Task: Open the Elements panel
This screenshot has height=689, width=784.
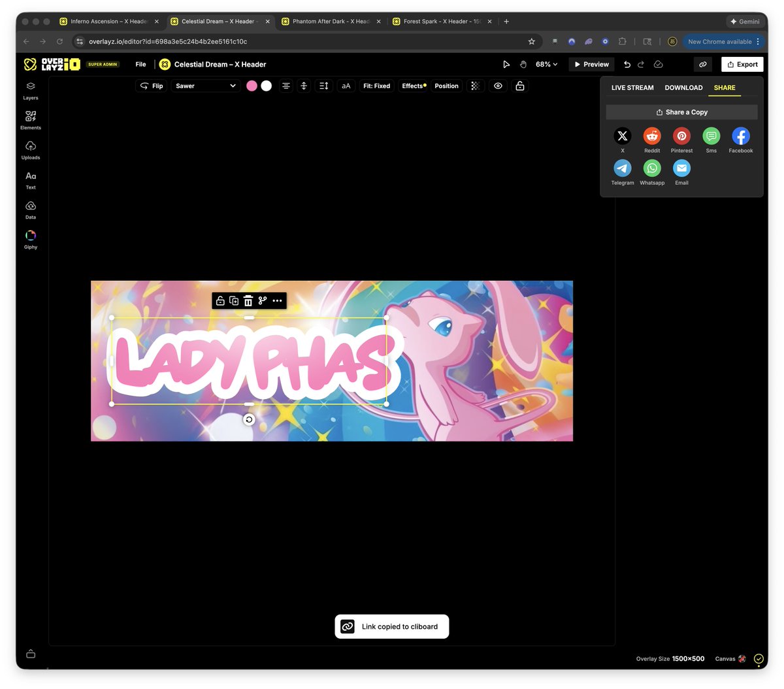Action: 31,120
